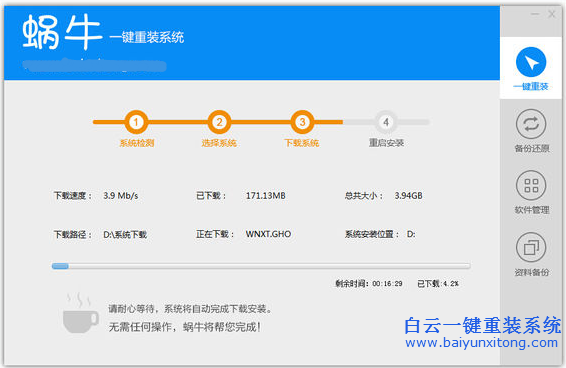The width and height of the screenshot is (566, 368).
Task: Click the 正在下载 label
Action: click(x=215, y=234)
